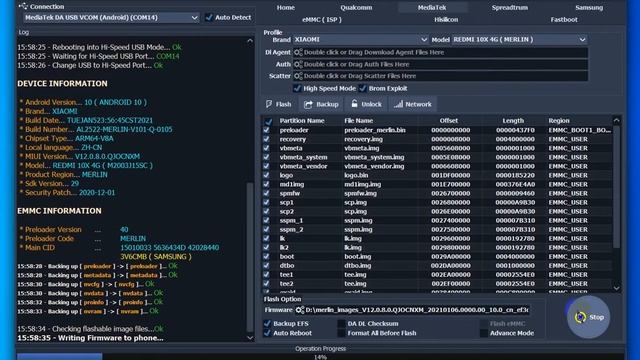The height and width of the screenshot is (360, 640).
Task: Switch to the Spreadtrum tab
Action: coord(509,7)
